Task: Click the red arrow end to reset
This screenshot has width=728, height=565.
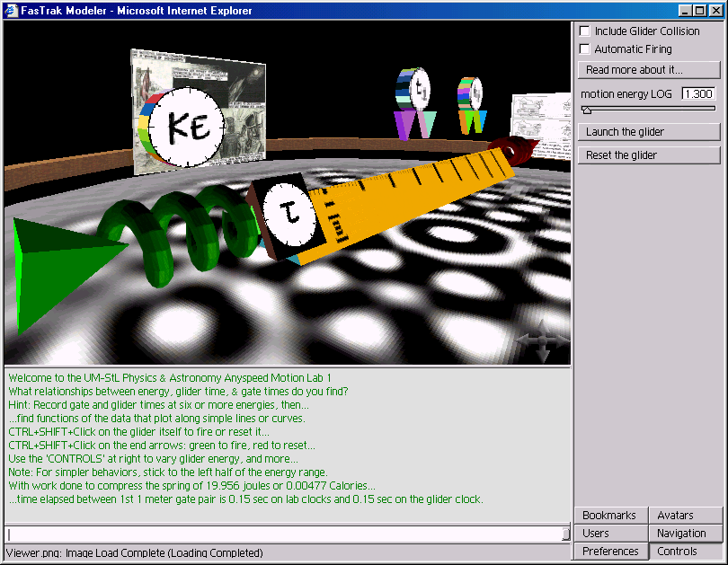Action: point(514,148)
